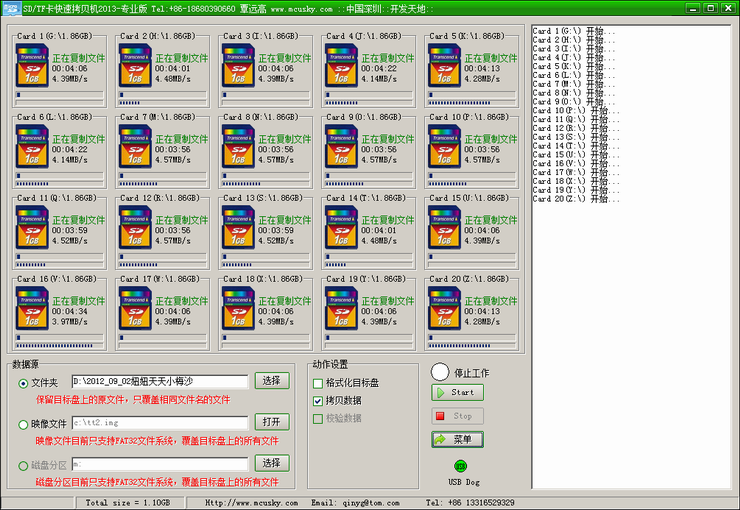Screen dimensions: 740x510
Task: Click the Card 5 SD card icon
Action: click(x=441, y=66)
